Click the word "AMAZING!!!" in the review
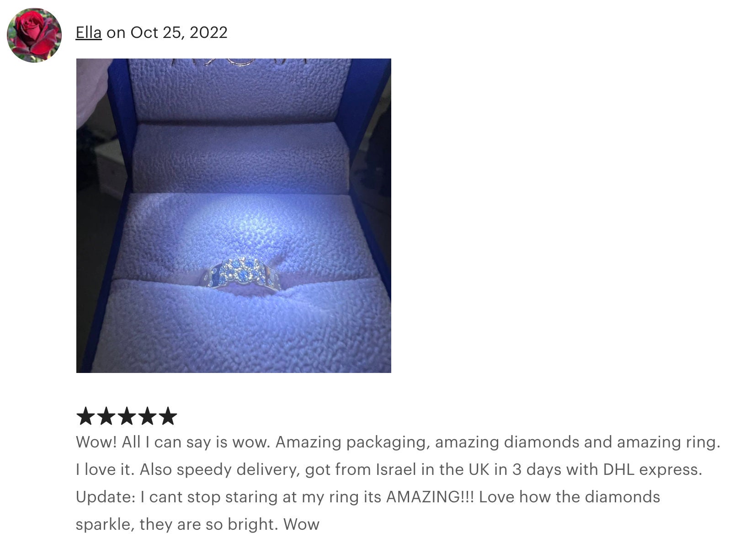This screenshot has width=756, height=543. click(x=430, y=497)
